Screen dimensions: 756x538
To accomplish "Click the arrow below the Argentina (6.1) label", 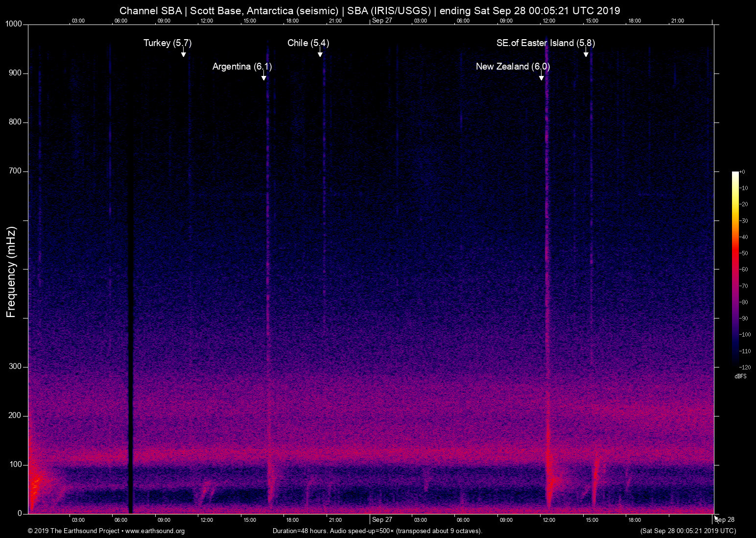I will (x=264, y=76).
